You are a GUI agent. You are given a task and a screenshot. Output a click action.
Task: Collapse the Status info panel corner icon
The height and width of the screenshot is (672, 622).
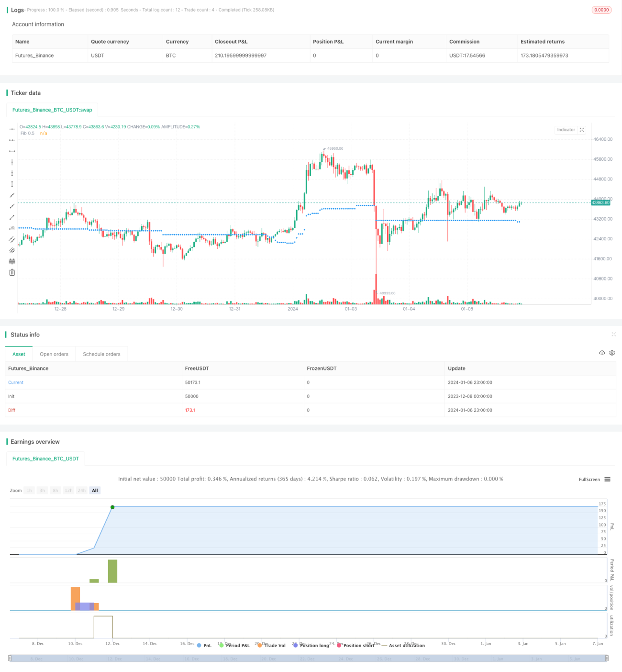pos(613,335)
